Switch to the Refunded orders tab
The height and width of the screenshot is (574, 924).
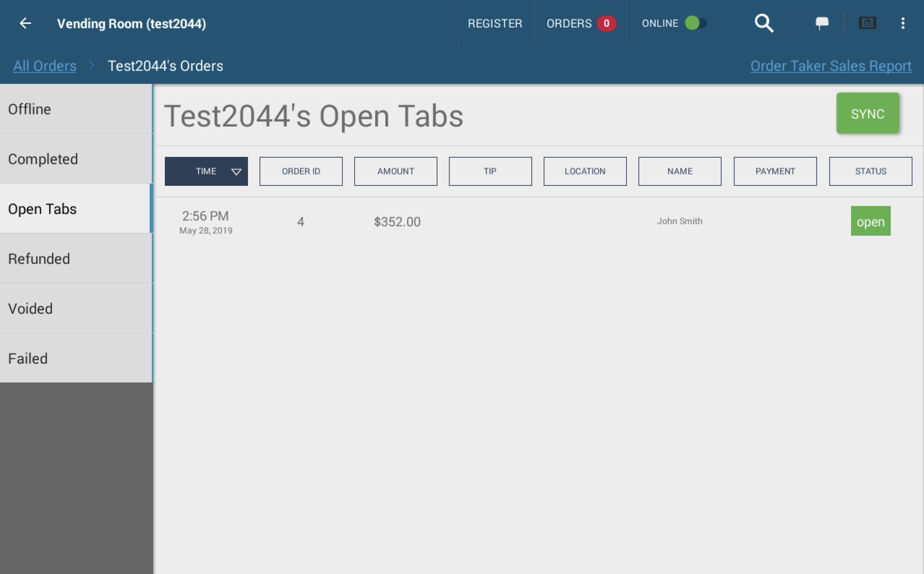76,259
